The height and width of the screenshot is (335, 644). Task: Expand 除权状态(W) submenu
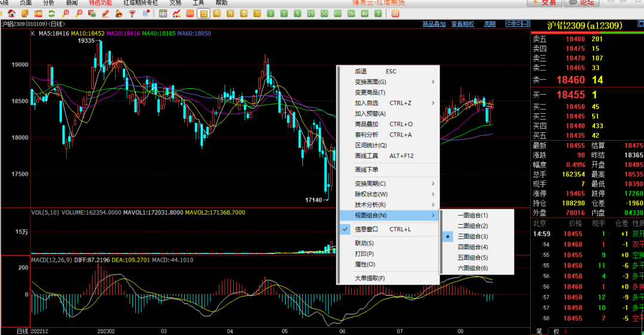[388, 194]
